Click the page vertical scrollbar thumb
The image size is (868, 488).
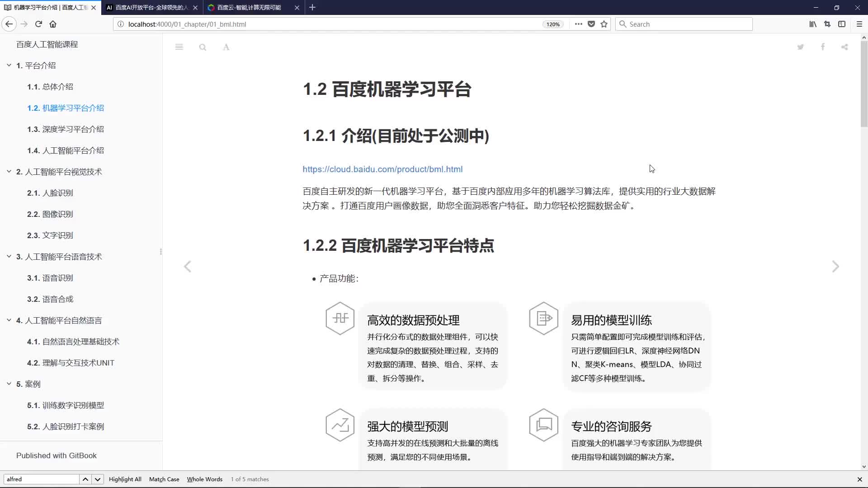[863, 84]
